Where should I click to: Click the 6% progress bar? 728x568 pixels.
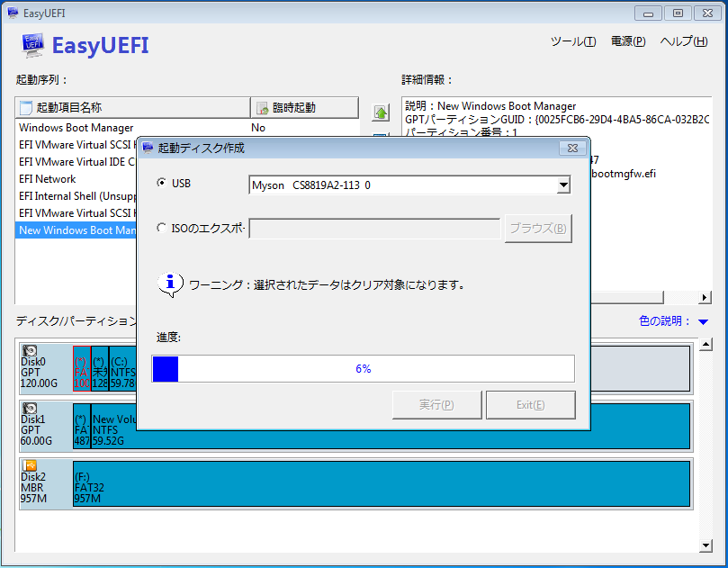pyautogui.click(x=363, y=369)
